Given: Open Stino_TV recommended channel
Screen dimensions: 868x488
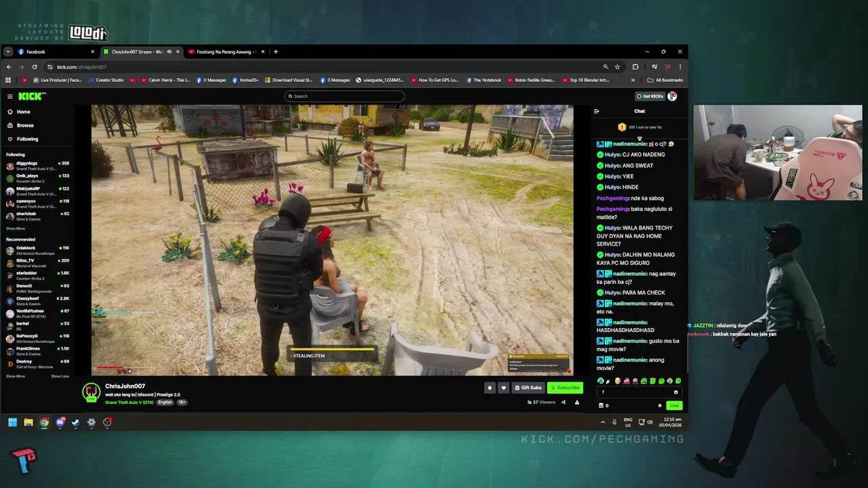Looking at the screenshot, I should [x=37, y=263].
